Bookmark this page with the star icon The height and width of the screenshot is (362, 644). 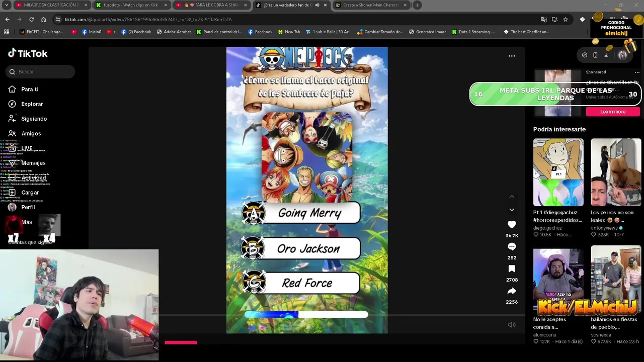coord(566,19)
